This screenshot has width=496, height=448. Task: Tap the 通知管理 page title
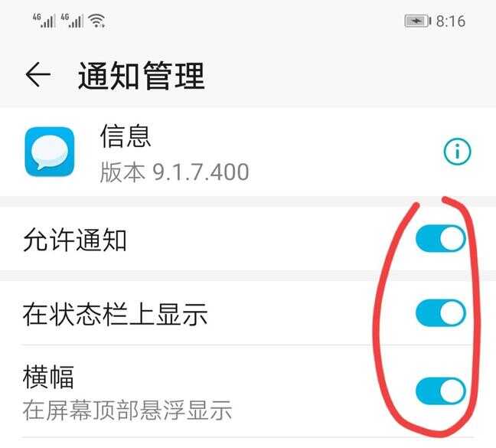click(142, 75)
